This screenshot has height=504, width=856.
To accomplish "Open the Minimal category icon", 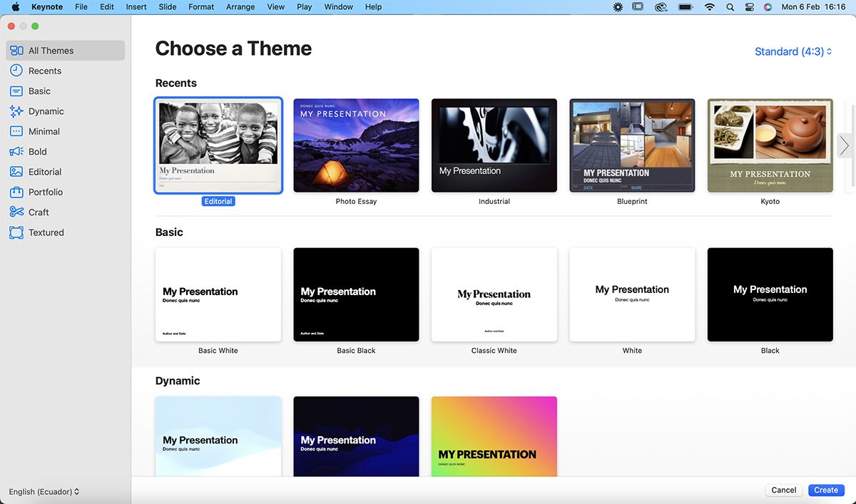I will pos(16,131).
